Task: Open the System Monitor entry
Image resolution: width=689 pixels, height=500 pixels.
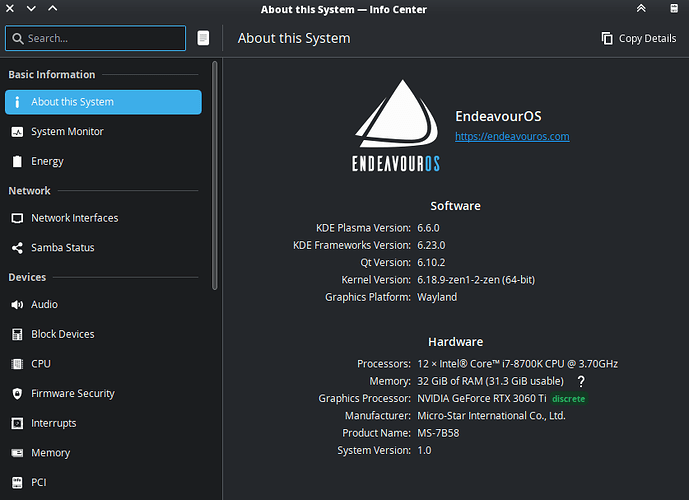Action: tap(103, 132)
